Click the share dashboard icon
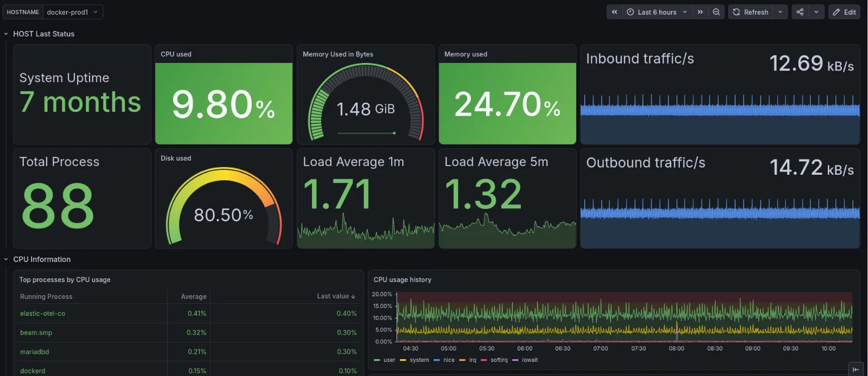868x376 pixels. (800, 12)
